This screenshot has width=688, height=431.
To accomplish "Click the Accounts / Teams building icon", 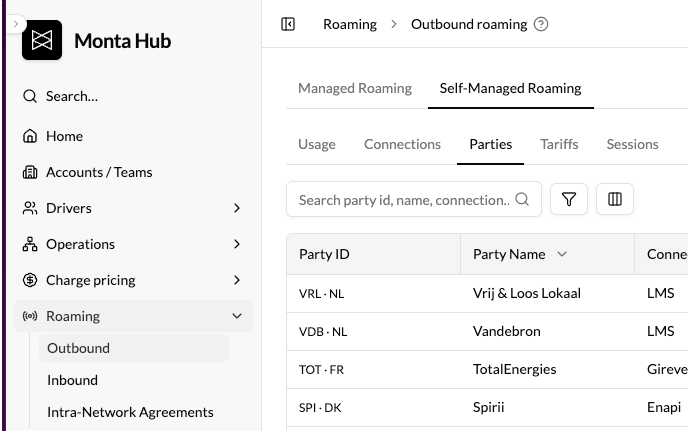I will click(x=30, y=172).
